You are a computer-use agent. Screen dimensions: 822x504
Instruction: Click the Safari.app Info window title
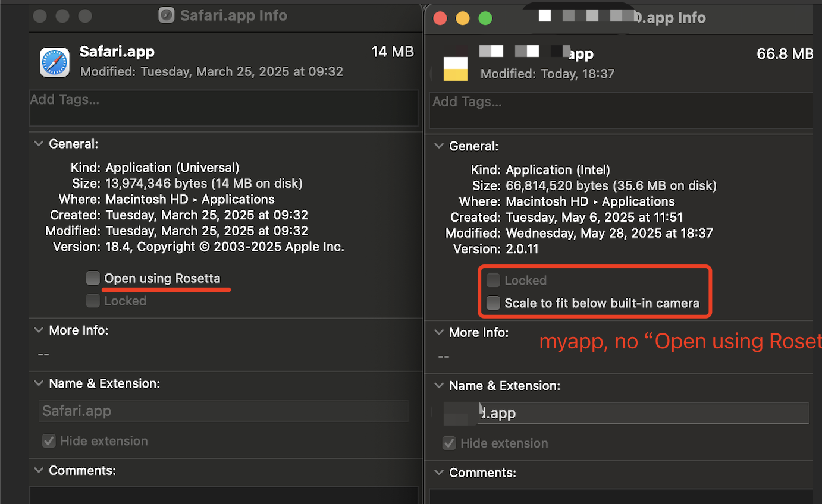pyautogui.click(x=234, y=15)
